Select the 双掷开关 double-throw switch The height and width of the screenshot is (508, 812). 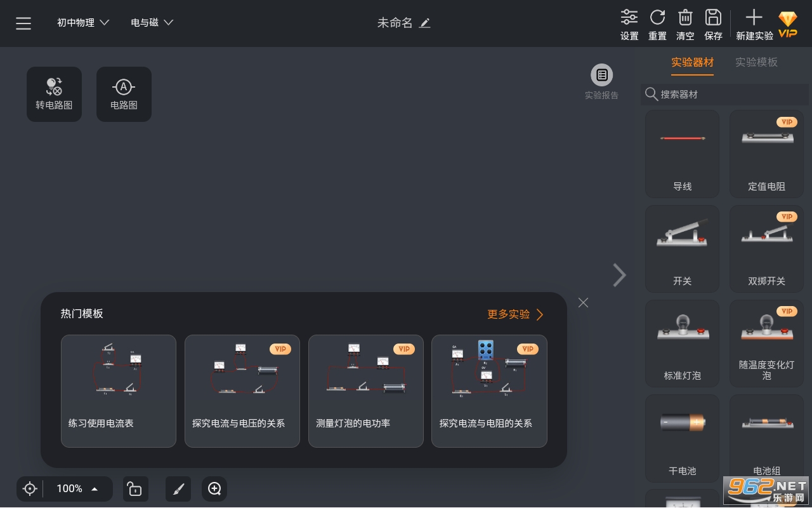(x=766, y=248)
